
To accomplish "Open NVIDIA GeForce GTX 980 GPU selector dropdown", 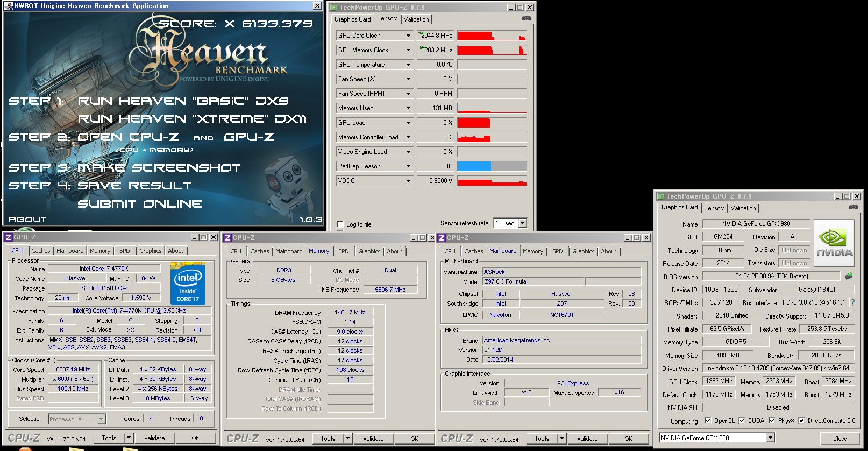I will click(770, 438).
